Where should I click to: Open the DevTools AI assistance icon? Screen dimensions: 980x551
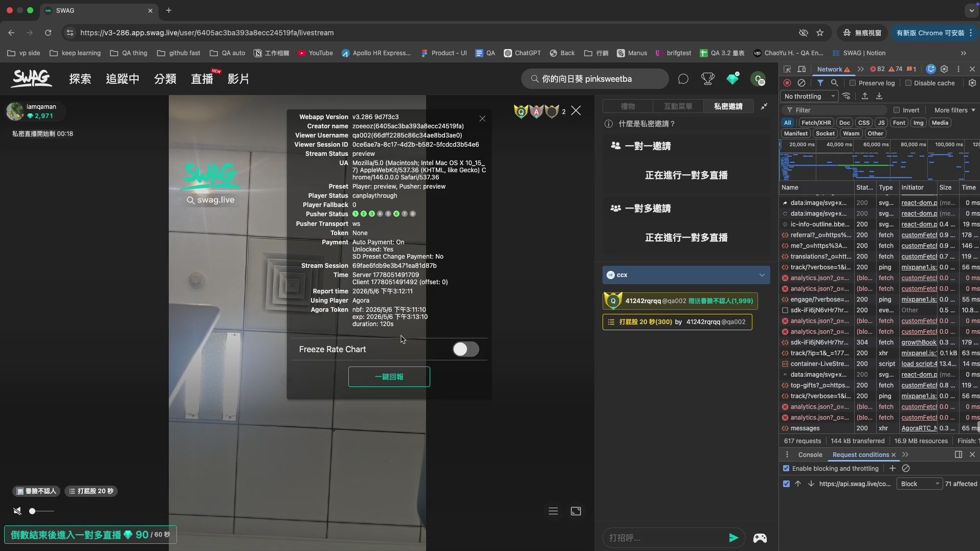tap(931, 69)
